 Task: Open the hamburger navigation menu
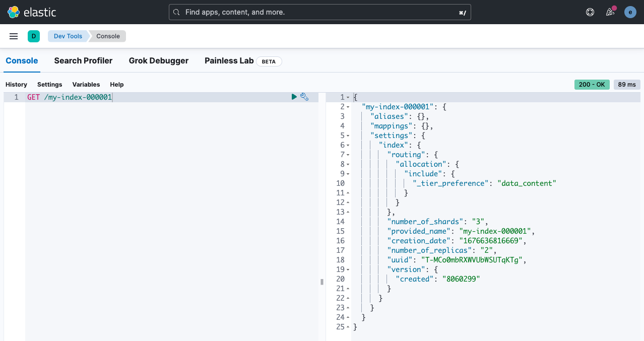(14, 36)
